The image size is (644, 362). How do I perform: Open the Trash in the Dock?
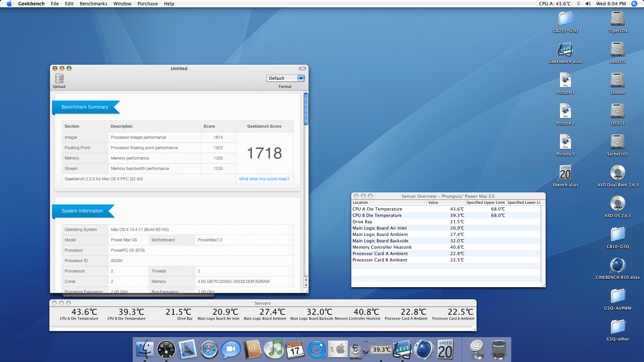tap(499, 350)
